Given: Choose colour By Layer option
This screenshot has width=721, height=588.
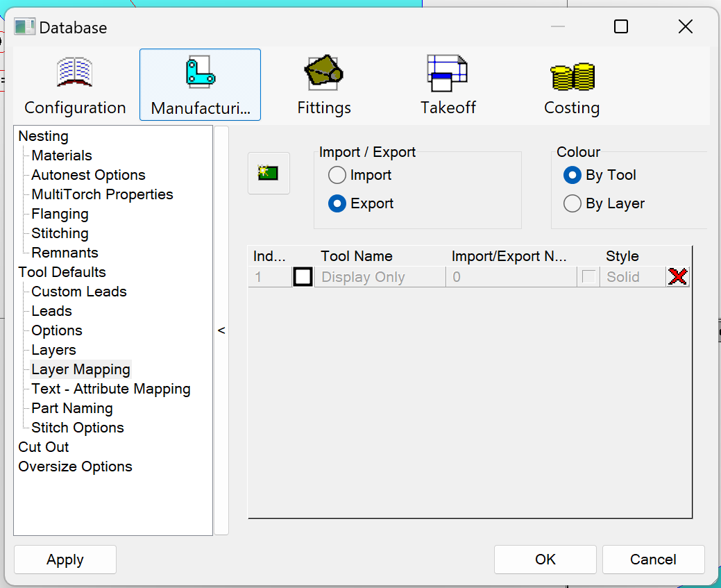Looking at the screenshot, I should point(572,203).
